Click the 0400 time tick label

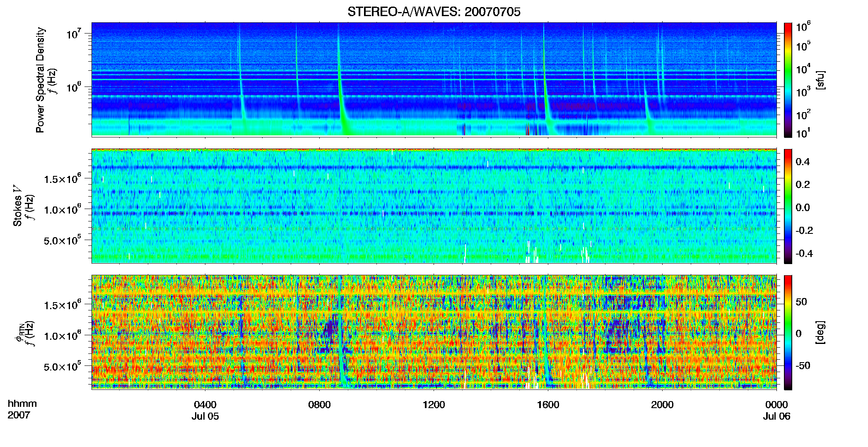[x=205, y=404]
